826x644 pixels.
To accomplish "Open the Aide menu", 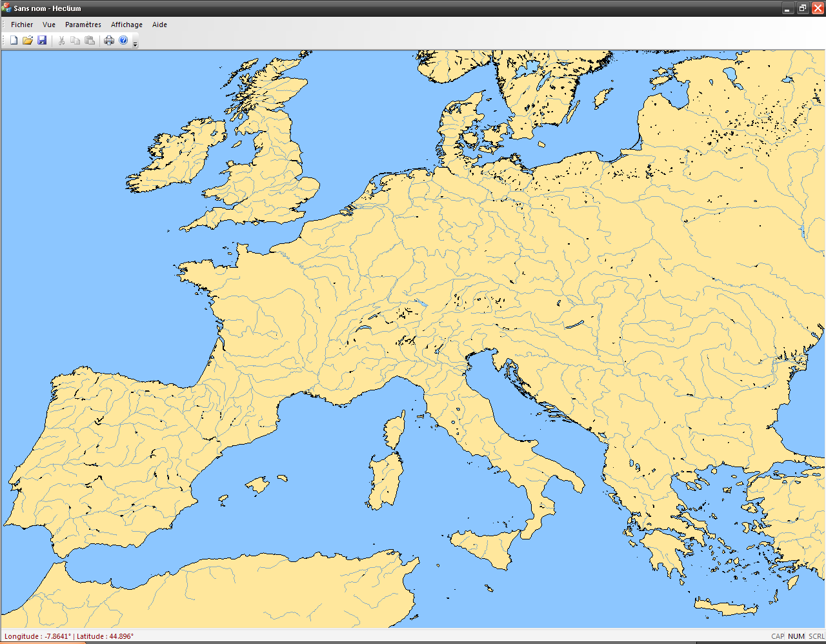I will 159,25.
